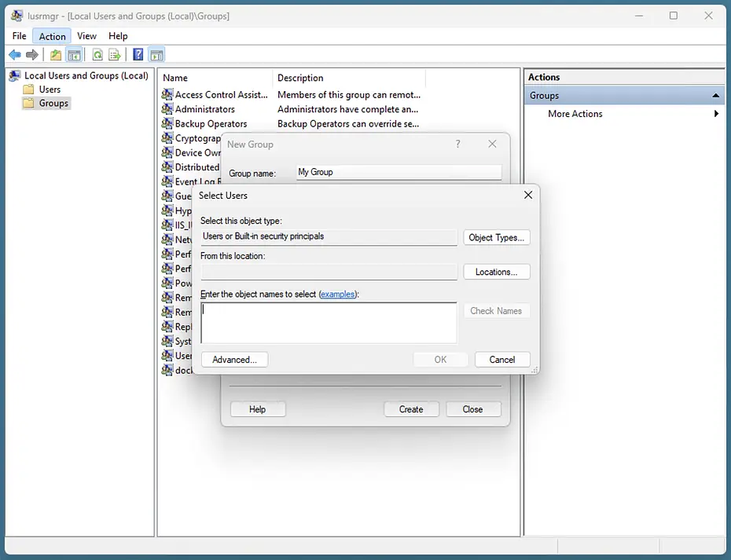
Task: Expand More Actions submenu arrow
Action: tap(716, 114)
